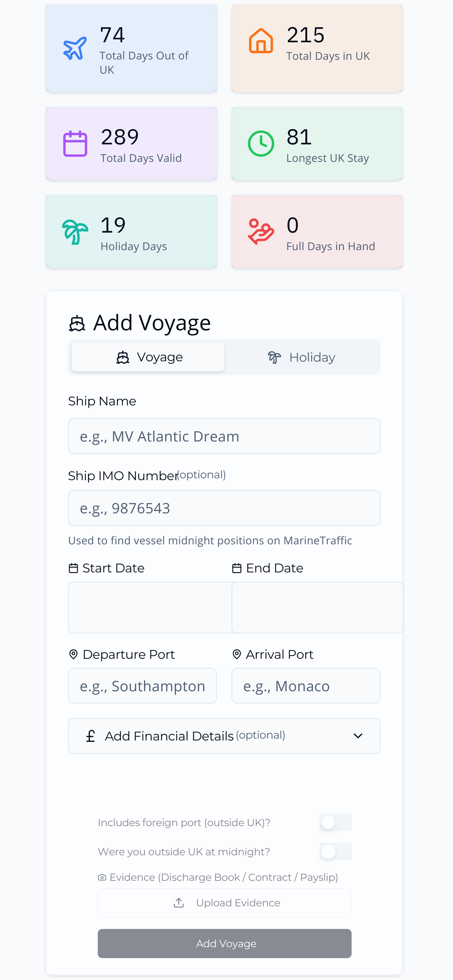Focus the Ship Name input field

pos(224,436)
